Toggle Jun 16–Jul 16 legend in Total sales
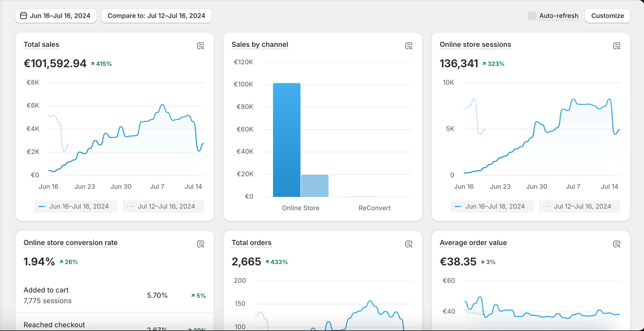 pos(76,206)
